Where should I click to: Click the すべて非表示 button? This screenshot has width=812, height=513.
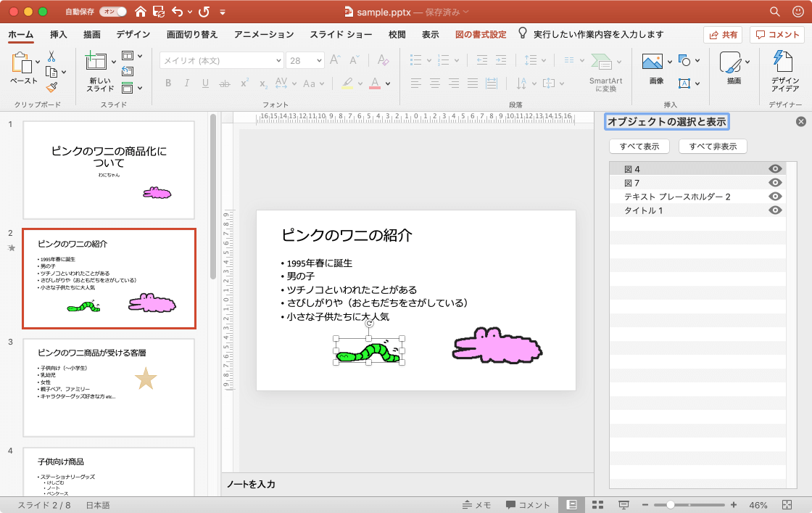pos(713,147)
